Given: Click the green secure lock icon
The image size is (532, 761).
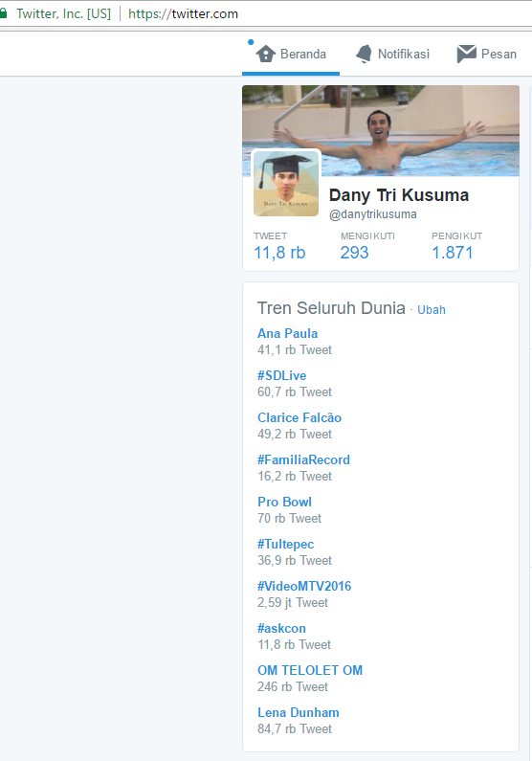Looking at the screenshot, I should (x=4, y=13).
